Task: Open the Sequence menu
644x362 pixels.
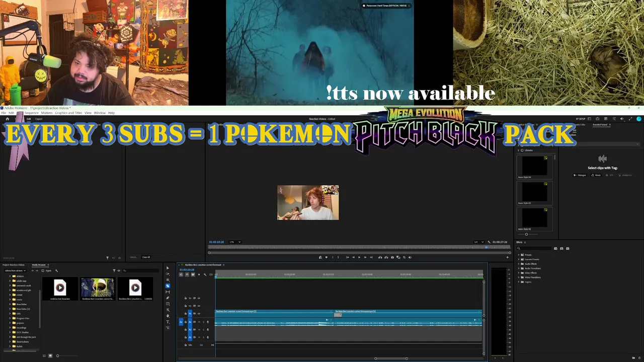Action: [x=31, y=113]
